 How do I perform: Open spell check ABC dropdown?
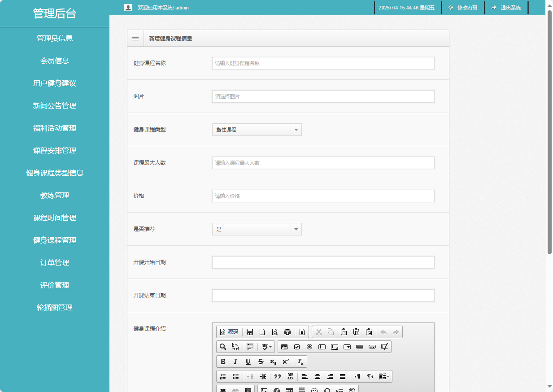(267, 347)
